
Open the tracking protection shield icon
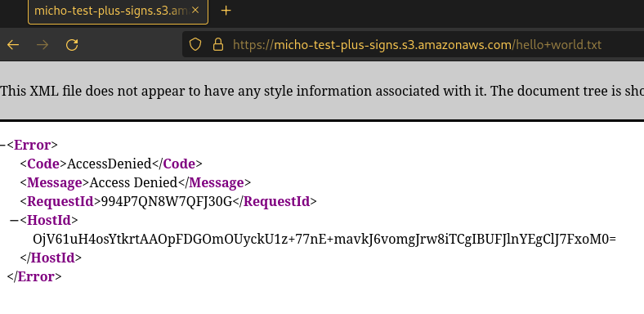[x=195, y=44]
